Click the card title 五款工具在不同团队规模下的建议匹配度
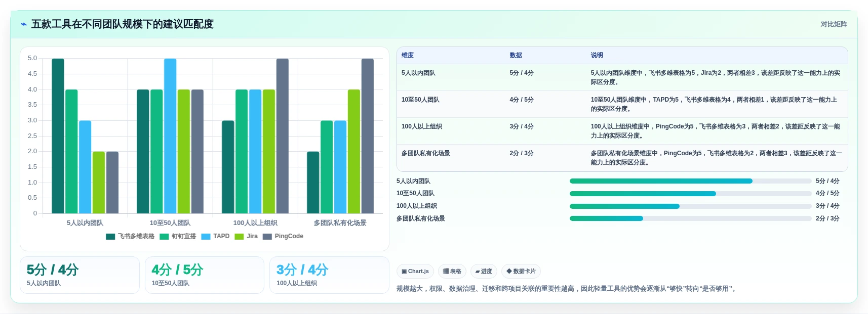 [x=123, y=24]
